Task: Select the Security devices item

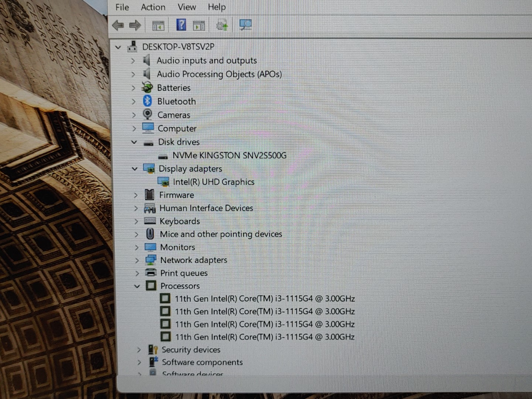Action: click(x=191, y=349)
